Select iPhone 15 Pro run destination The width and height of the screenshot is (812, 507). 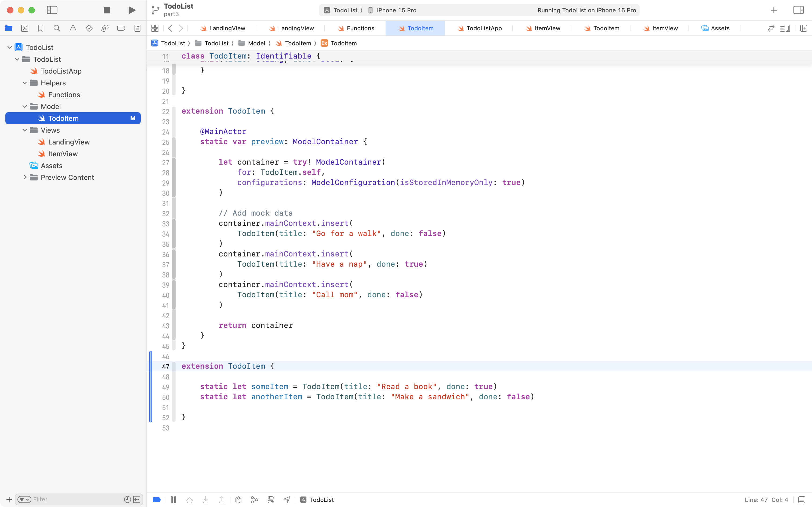tap(396, 10)
